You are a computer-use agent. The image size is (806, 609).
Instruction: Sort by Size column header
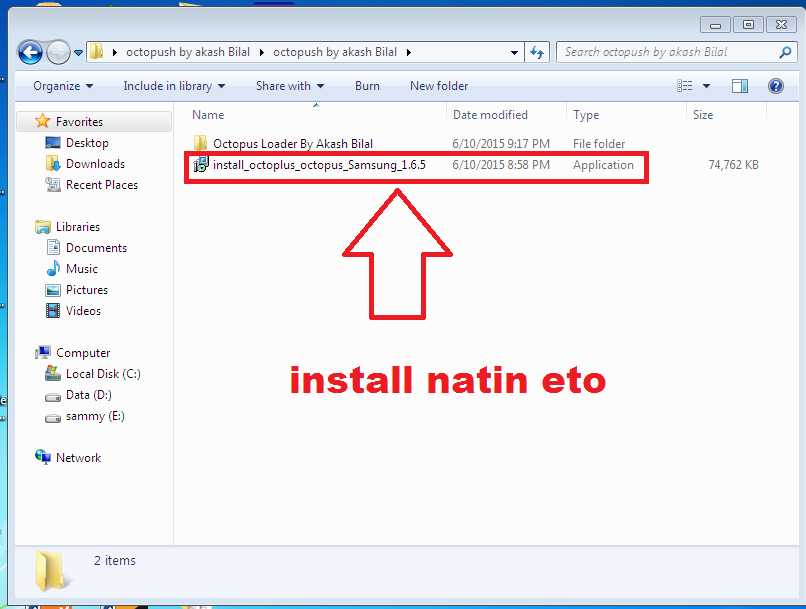coord(703,115)
